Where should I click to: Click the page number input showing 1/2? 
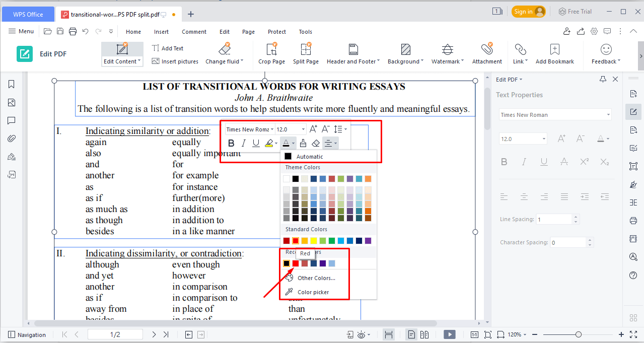pyautogui.click(x=115, y=334)
